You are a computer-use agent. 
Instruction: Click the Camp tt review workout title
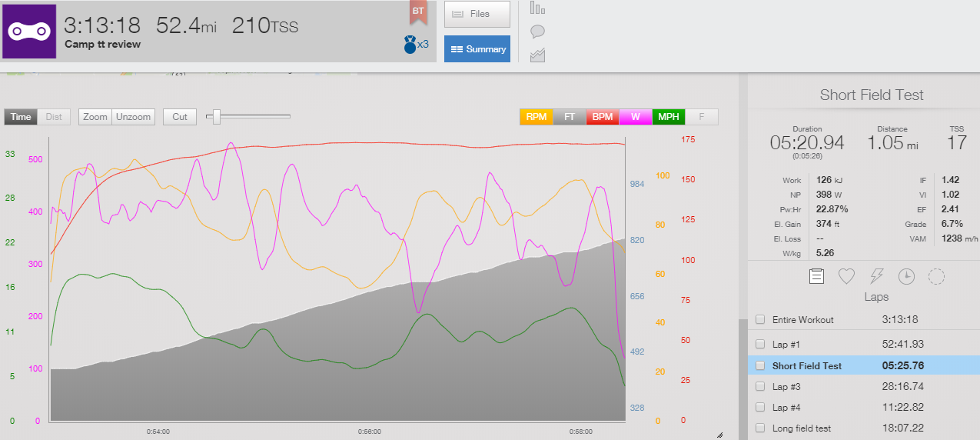pyautogui.click(x=103, y=45)
